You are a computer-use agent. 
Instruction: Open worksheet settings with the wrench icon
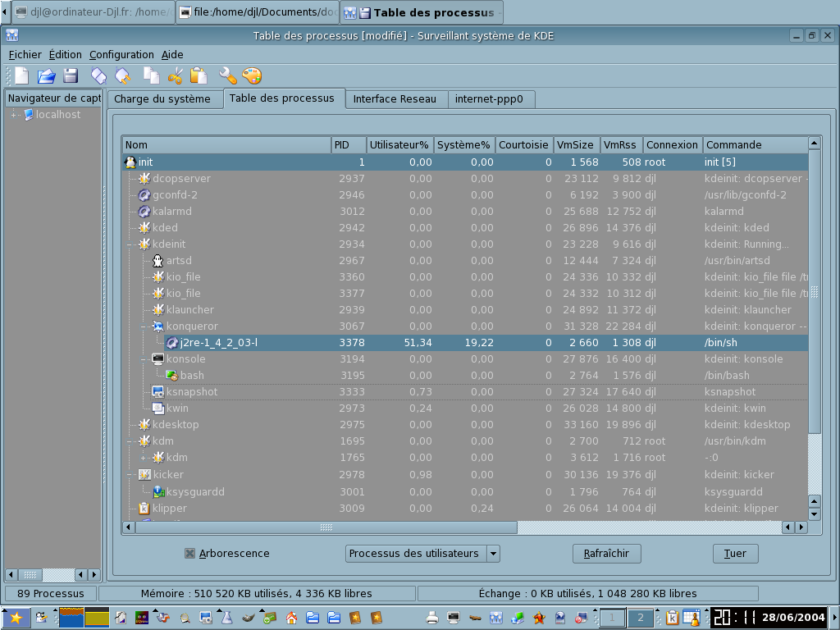coord(227,76)
